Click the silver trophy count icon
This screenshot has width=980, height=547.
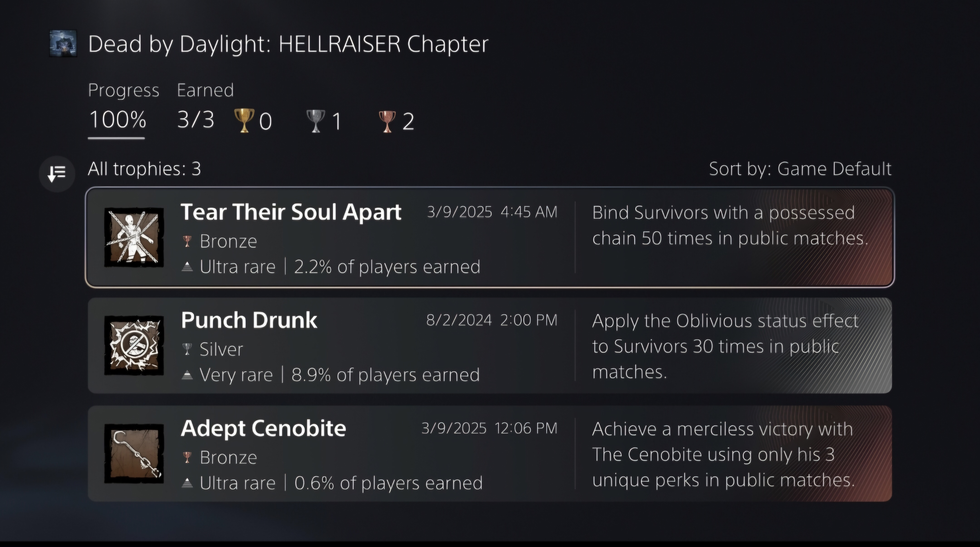point(316,121)
